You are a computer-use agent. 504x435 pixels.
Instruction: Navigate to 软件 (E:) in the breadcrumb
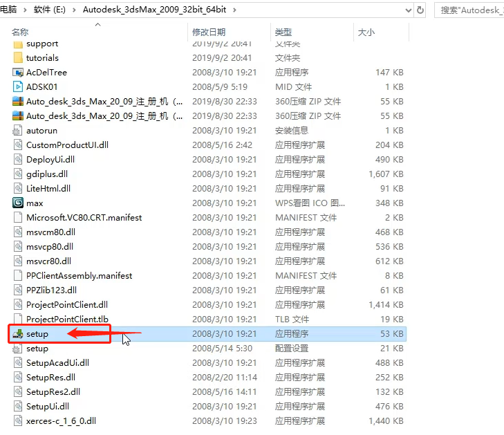(x=50, y=10)
